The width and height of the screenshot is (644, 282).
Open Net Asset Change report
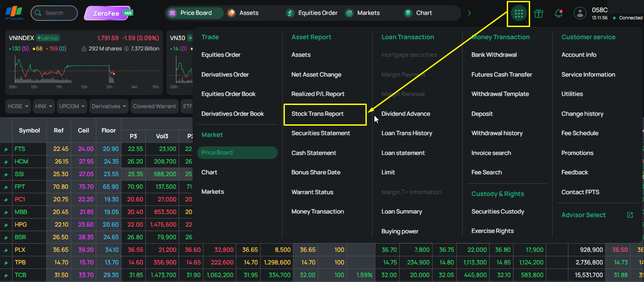(x=316, y=75)
